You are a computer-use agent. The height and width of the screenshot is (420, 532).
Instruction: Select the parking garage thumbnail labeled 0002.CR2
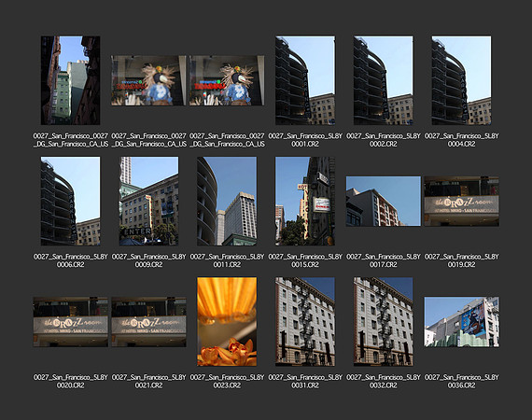[x=383, y=80]
